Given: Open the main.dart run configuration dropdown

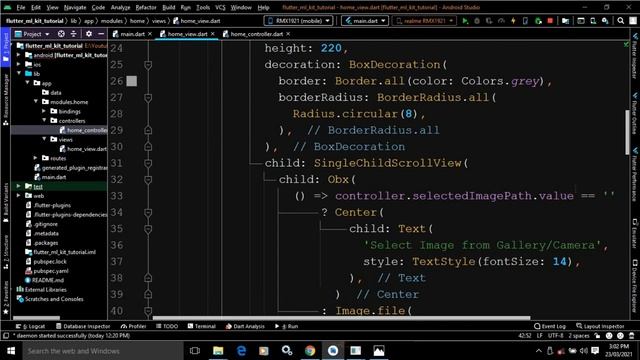Looking at the screenshot, I should [365, 21].
